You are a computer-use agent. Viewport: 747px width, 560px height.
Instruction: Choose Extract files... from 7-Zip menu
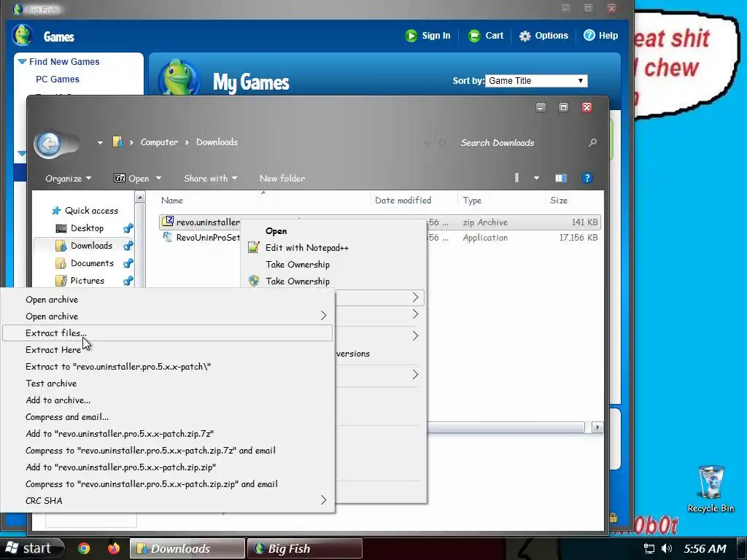pyautogui.click(x=167, y=332)
